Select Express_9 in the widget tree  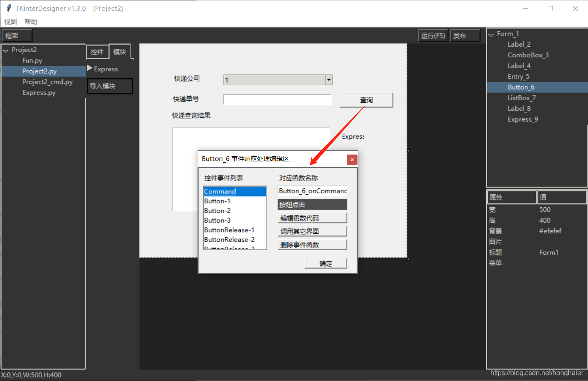point(523,119)
